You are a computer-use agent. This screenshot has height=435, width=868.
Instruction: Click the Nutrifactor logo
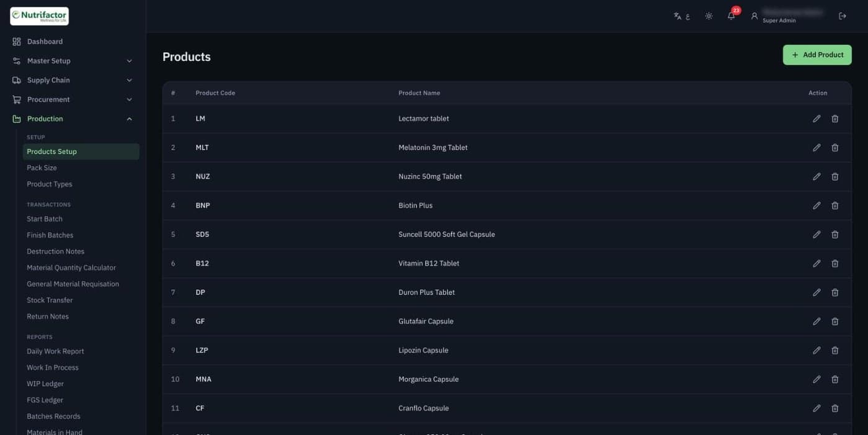click(40, 16)
